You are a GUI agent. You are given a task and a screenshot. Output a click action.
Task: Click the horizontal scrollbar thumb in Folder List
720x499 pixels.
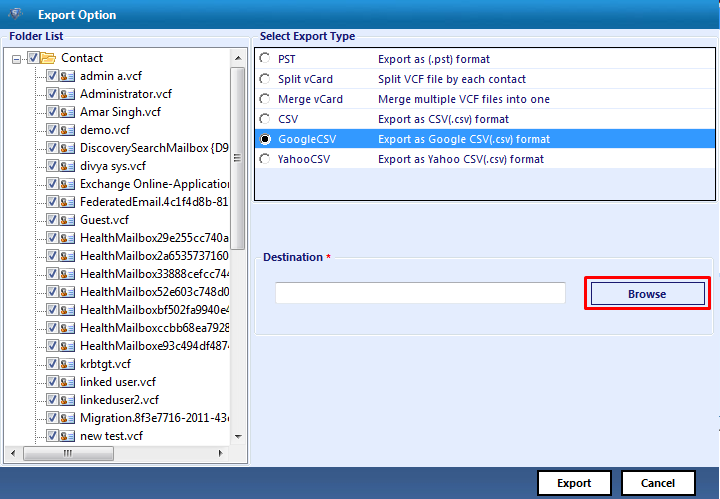point(68,454)
